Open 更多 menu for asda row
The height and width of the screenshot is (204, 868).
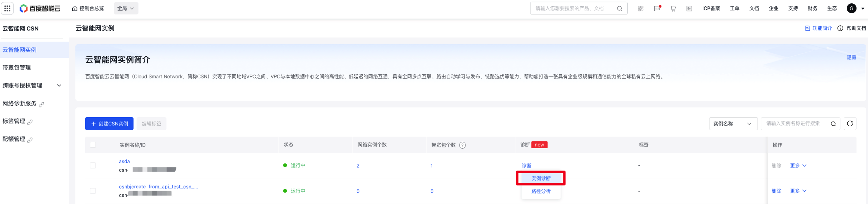pyautogui.click(x=798, y=165)
